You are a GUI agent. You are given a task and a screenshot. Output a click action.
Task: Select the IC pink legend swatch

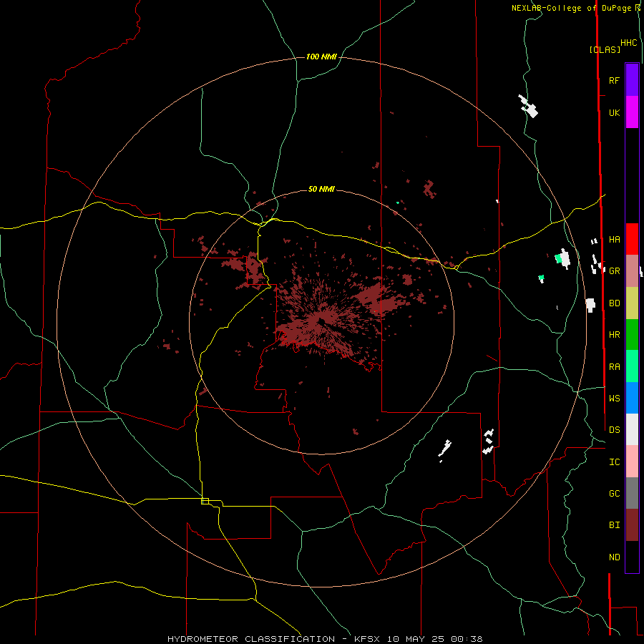(x=632, y=462)
